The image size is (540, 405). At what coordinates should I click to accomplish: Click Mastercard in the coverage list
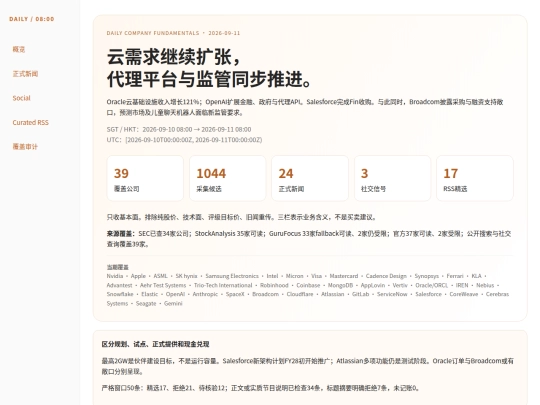pyautogui.click(x=344, y=276)
